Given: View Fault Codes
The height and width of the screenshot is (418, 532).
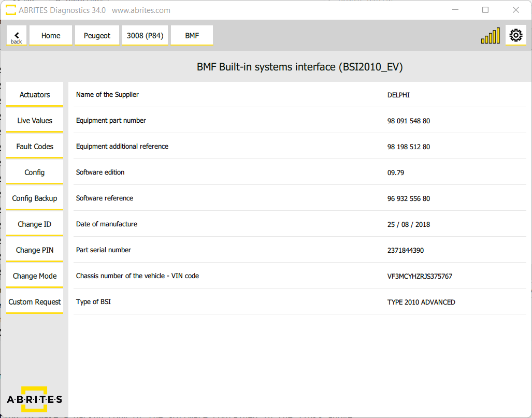Looking at the screenshot, I should point(35,146).
